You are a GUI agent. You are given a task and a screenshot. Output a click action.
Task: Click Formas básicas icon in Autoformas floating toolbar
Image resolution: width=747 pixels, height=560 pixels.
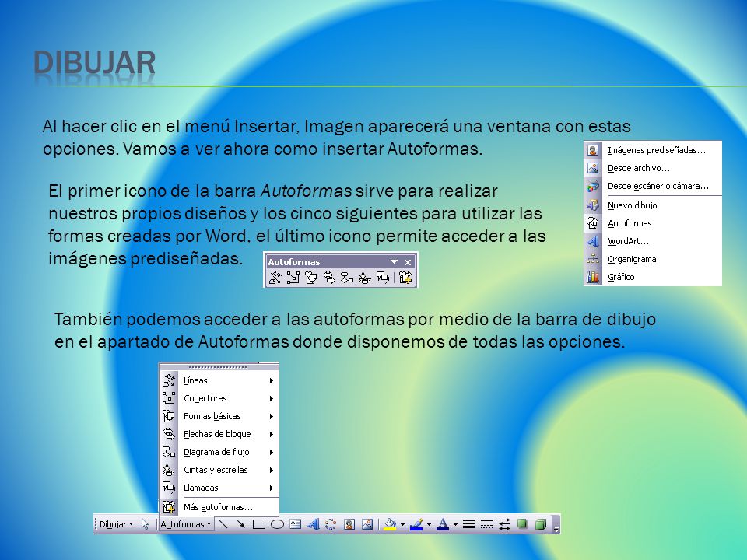310,278
